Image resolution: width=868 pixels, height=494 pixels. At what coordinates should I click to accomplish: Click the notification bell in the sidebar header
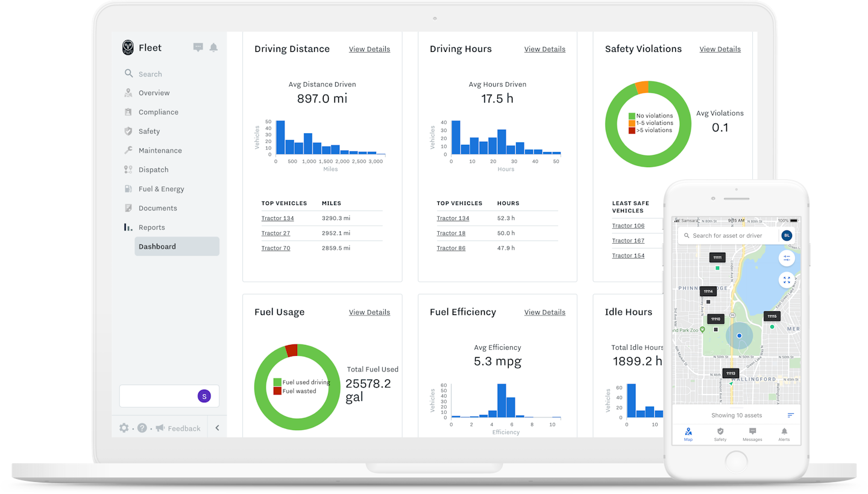point(213,48)
